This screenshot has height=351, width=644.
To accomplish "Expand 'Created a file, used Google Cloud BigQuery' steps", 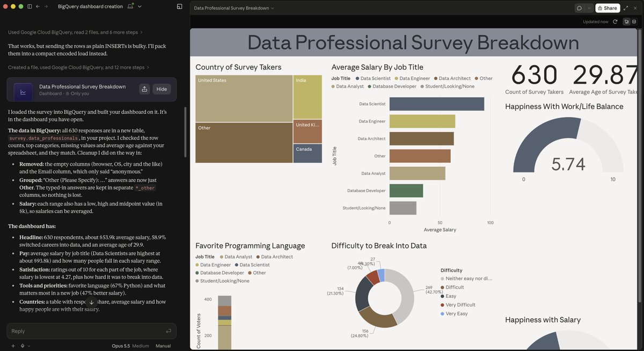I will [x=79, y=67].
